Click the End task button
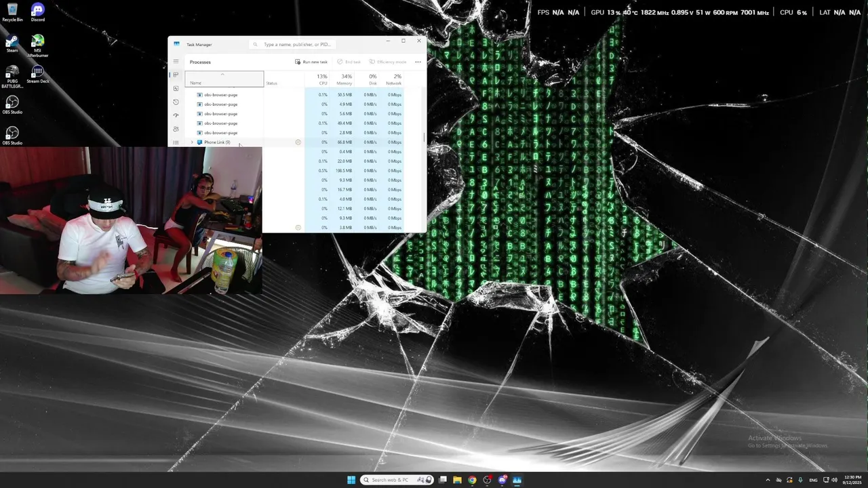Viewport: 868px width, 488px height. tap(349, 62)
